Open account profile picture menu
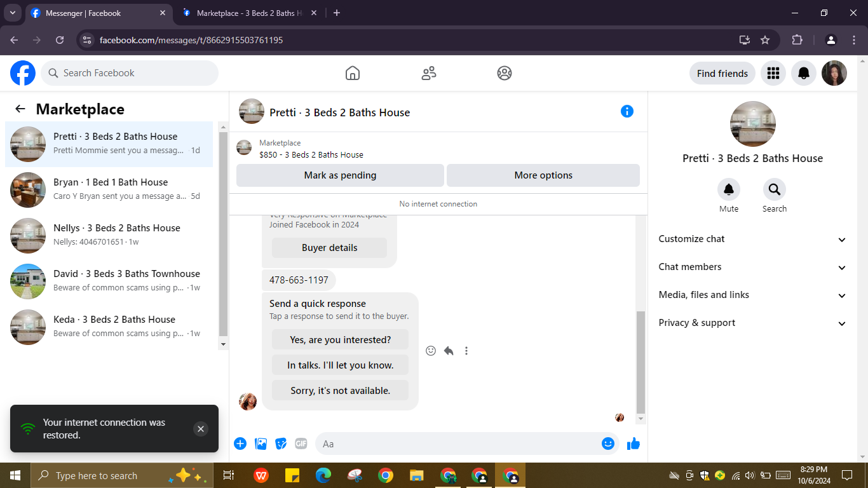The image size is (868, 488). coord(834,73)
